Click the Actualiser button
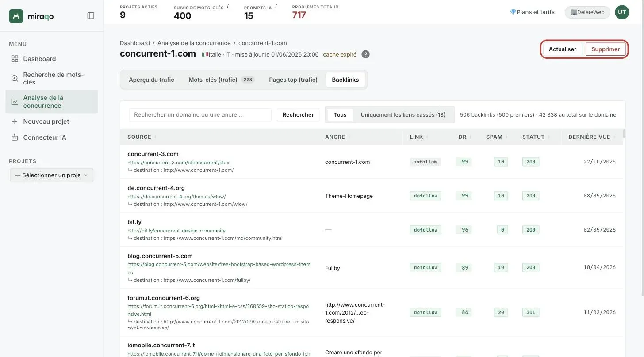 point(563,49)
